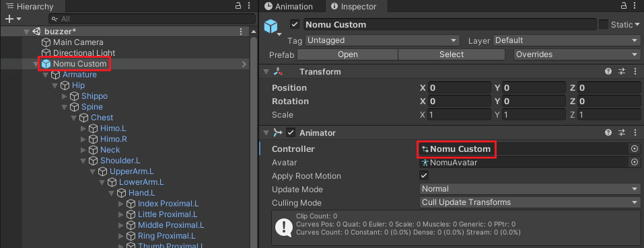The image size is (644, 248).
Task: Click the prefab cube icon in Inspector
Action: [x=271, y=26]
